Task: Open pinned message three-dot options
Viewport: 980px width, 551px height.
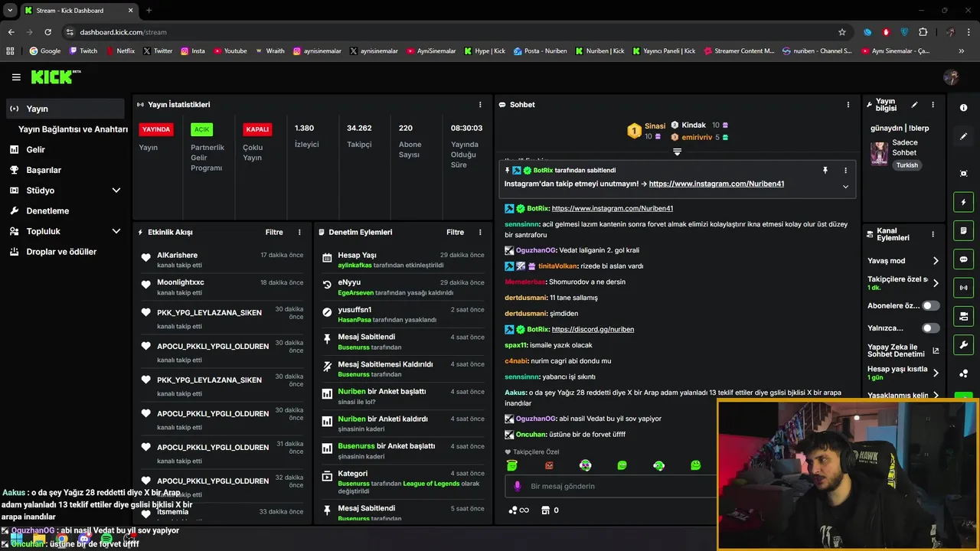Action: point(845,170)
